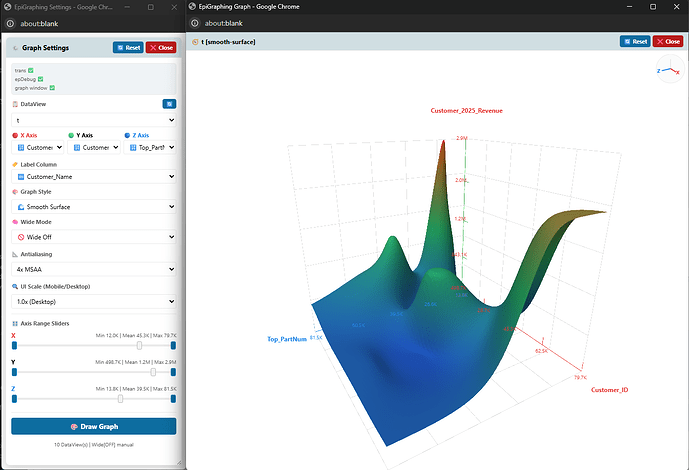Click the pink icon beside Wide Mode
689x470 pixels.
click(x=15, y=222)
